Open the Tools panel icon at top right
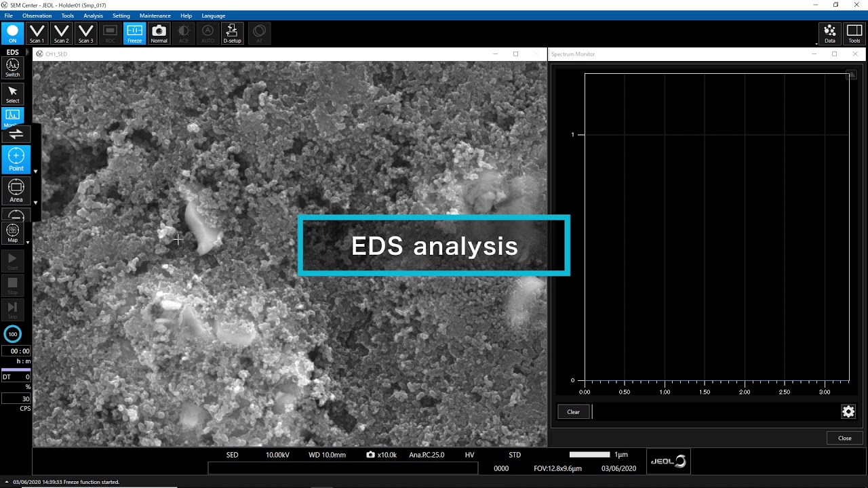Image resolution: width=868 pixels, height=488 pixels. click(x=854, y=33)
